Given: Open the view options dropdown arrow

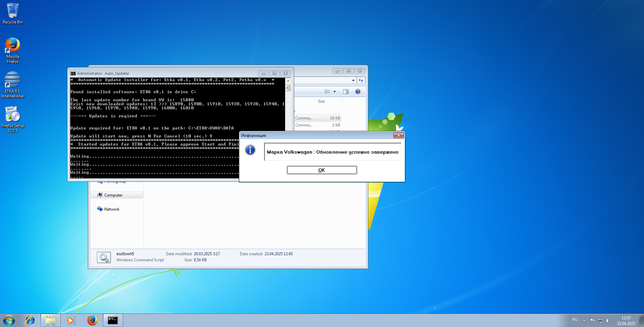Looking at the screenshot, I should pos(334,92).
